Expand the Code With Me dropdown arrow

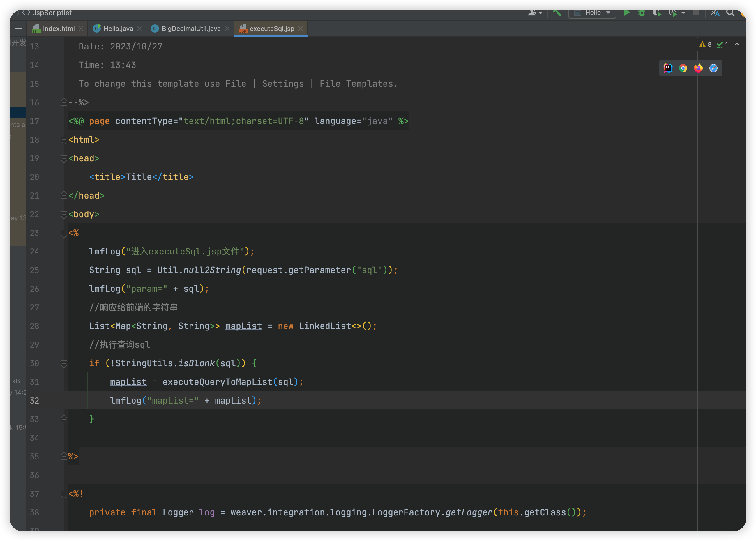click(540, 13)
